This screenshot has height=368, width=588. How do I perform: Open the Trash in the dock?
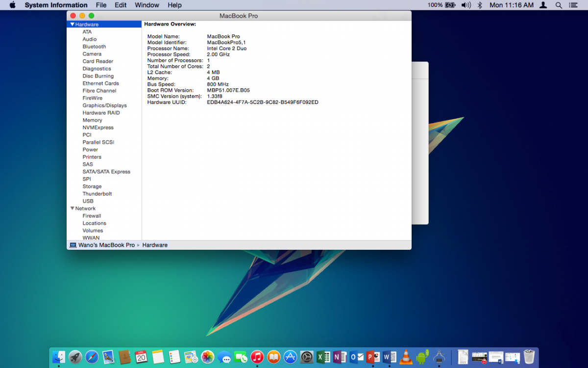pos(529,357)
